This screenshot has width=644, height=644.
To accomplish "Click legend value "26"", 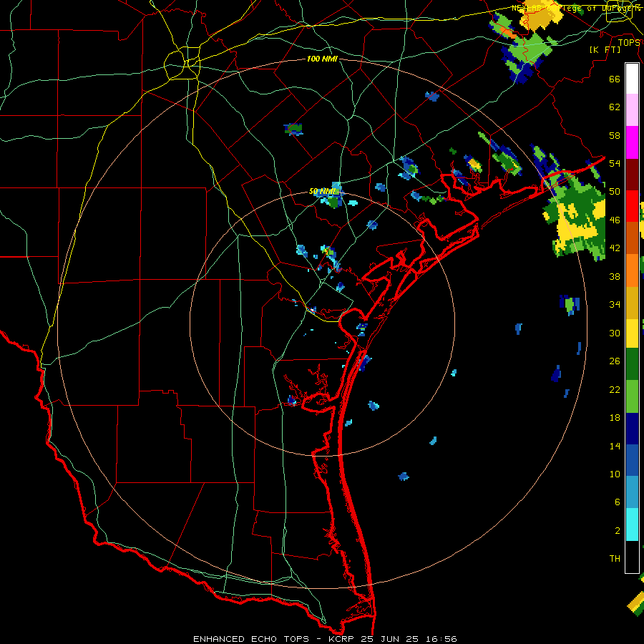I will tap(615, 361).
